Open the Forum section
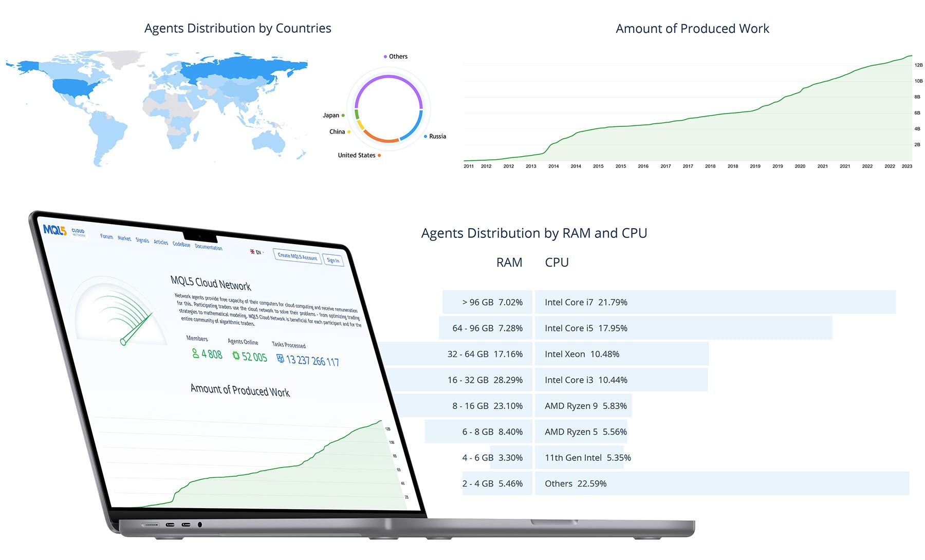The width and height of the screenshot is (925, 560). 106,237
